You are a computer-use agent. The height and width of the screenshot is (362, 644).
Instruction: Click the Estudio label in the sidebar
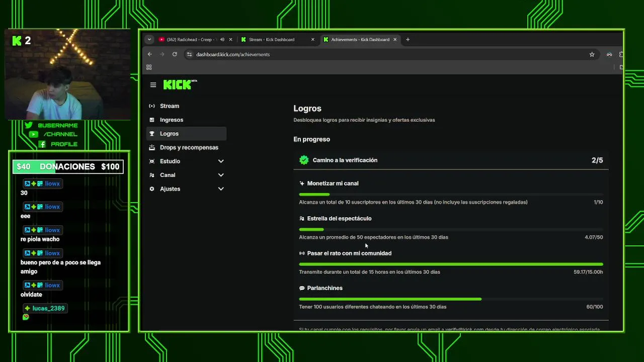click(x=170, y=161)
